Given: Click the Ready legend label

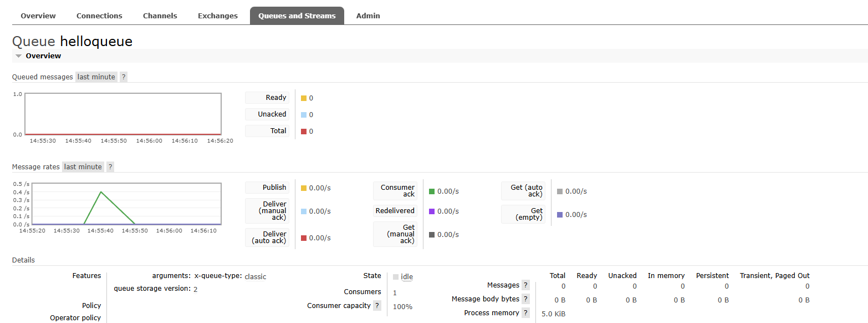Looking at the screenshot, I should point(267,98).
